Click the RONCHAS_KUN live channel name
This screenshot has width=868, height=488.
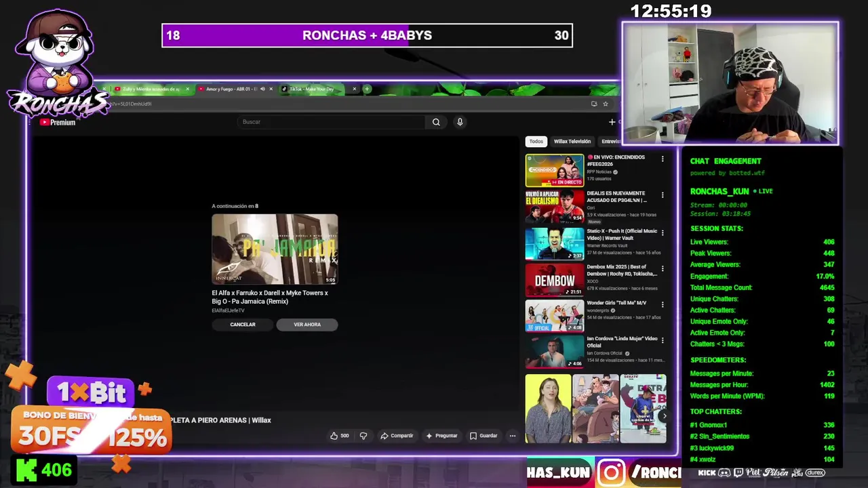[719, 192]
